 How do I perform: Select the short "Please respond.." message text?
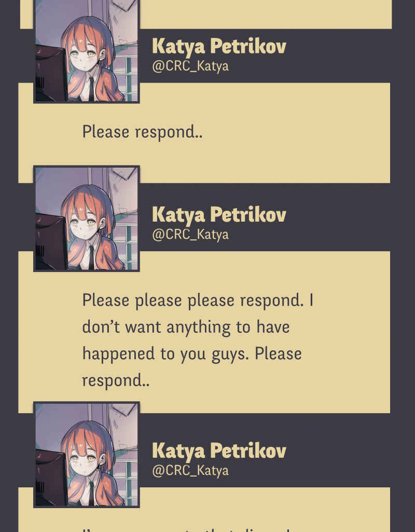tap(143, 132)
